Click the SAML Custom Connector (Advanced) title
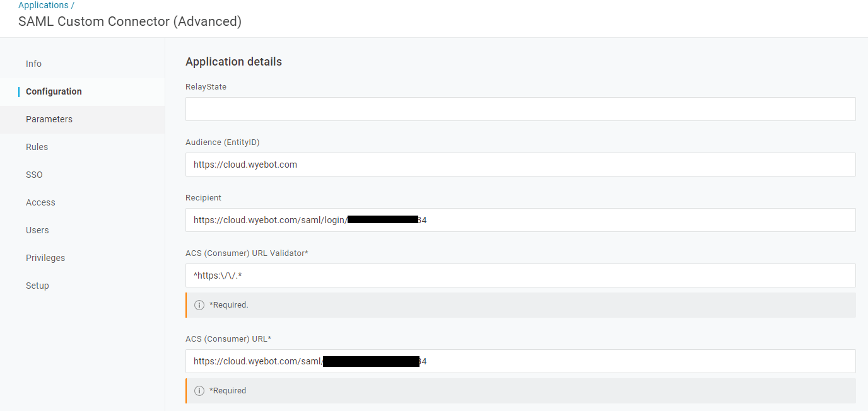 129,21
